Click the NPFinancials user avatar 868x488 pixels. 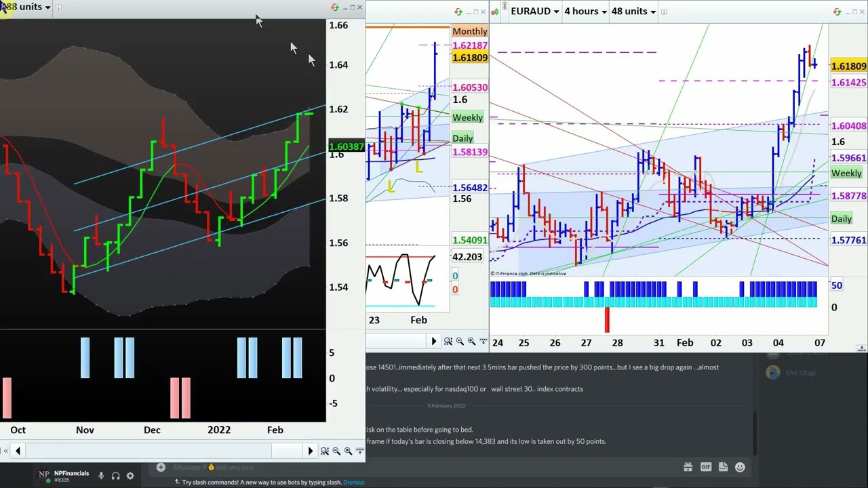point(44,475)
